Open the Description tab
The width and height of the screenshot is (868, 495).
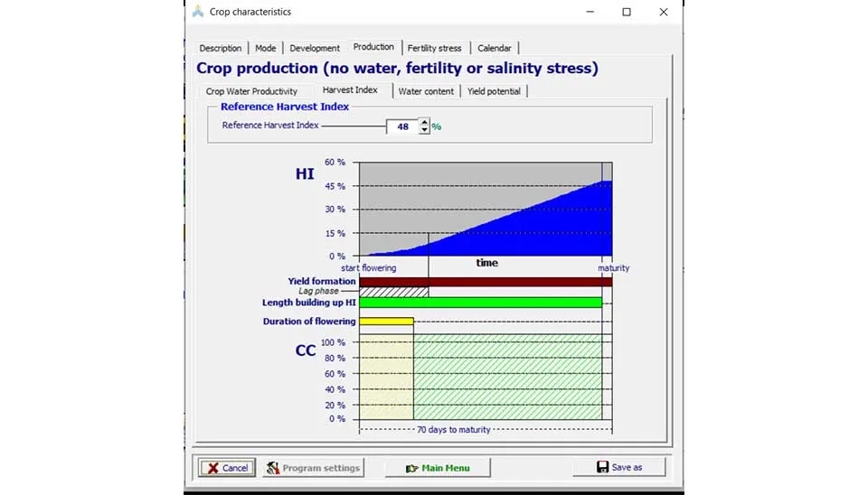pos(221,48)
